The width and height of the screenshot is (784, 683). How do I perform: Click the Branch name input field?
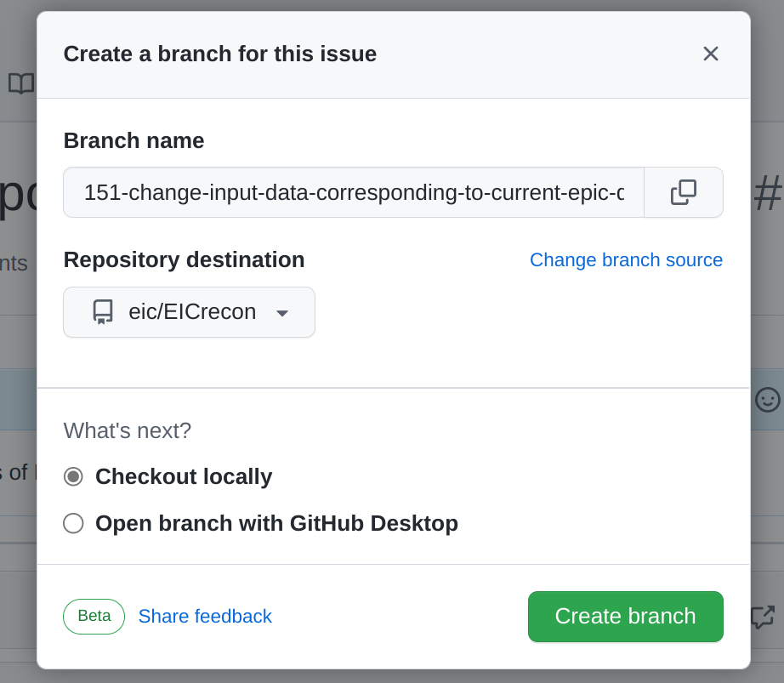354,192
